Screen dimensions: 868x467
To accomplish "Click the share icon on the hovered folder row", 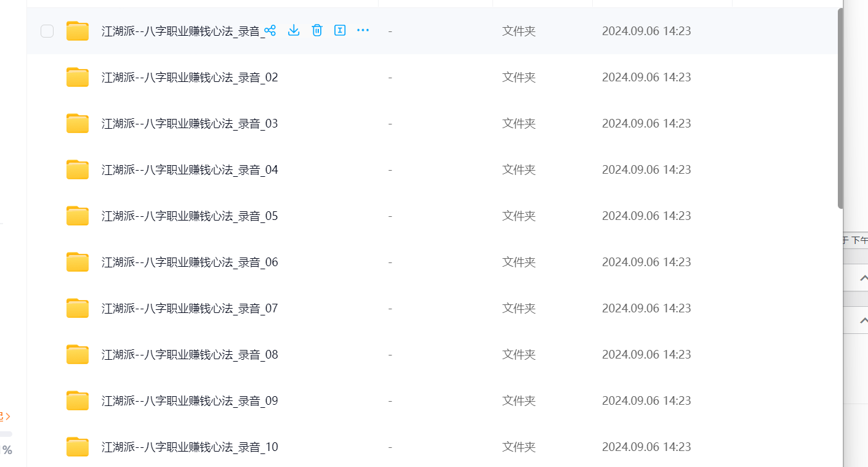I will (270, 30).
